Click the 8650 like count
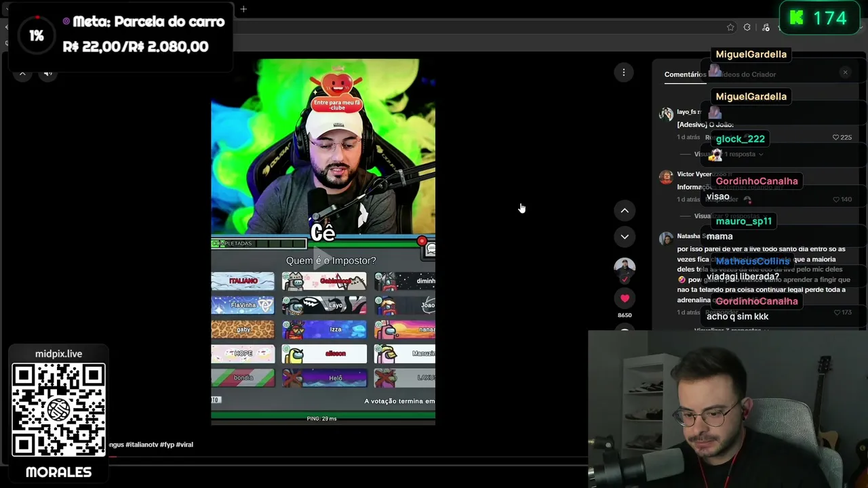Screen dimensions: 868x488 tap(625, 315)
